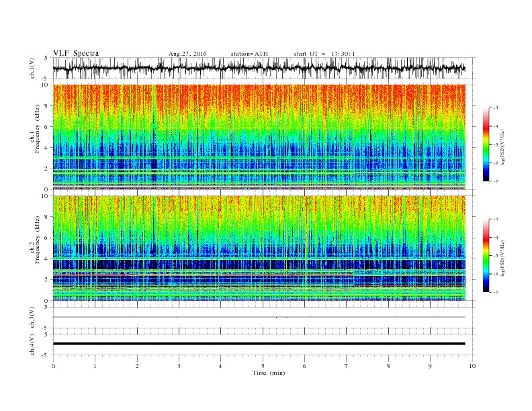The height and width of the screenshot is (411, 532).
Task: Click the 'ch.1(V)' waveform axis label
Action: [32, 68]
